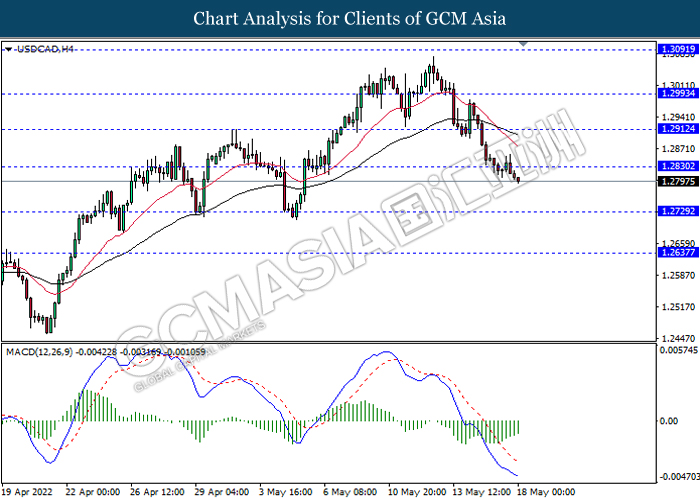Screen dimensions: 700x500
Task: Click the -0.004703 MACD scale value
Action: coord(679,477)
